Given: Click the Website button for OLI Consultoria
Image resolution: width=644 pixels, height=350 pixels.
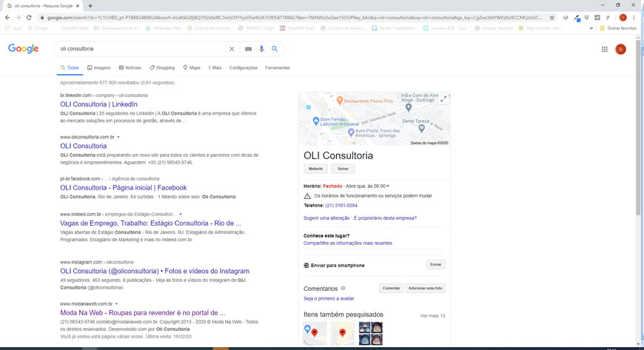Looking at the screenshot, I should point(315,169).
